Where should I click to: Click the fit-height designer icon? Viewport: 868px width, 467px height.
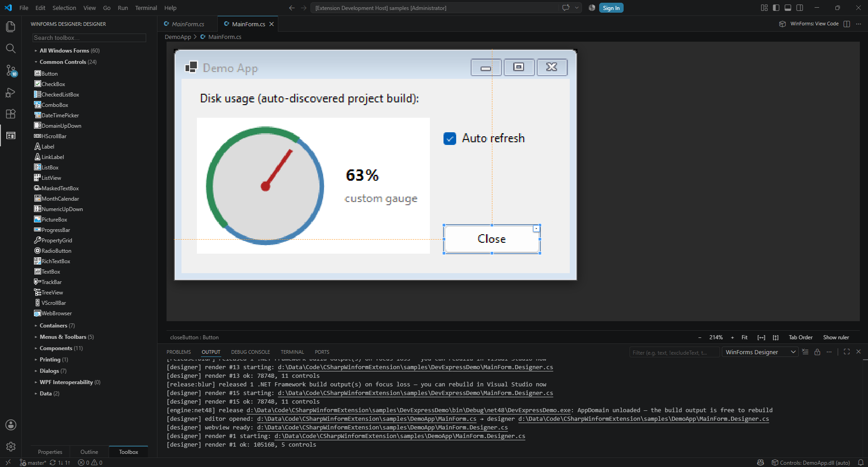point(776,337)
